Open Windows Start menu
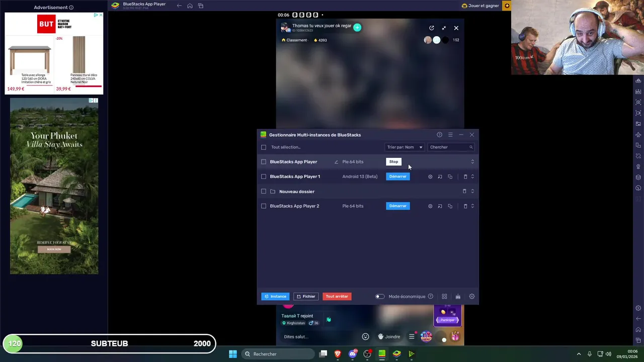The width and height of the screenshot is (644, 362). point(233,354)
